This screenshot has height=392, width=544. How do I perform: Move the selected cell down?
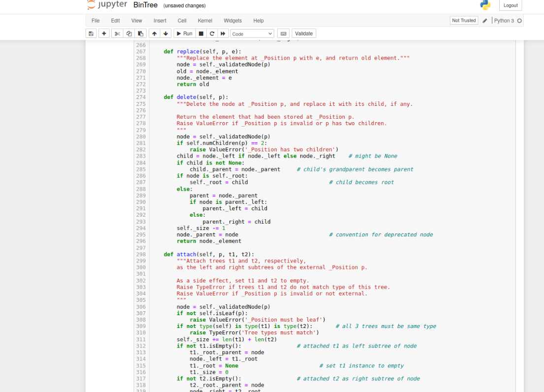(x=166, y=33)
